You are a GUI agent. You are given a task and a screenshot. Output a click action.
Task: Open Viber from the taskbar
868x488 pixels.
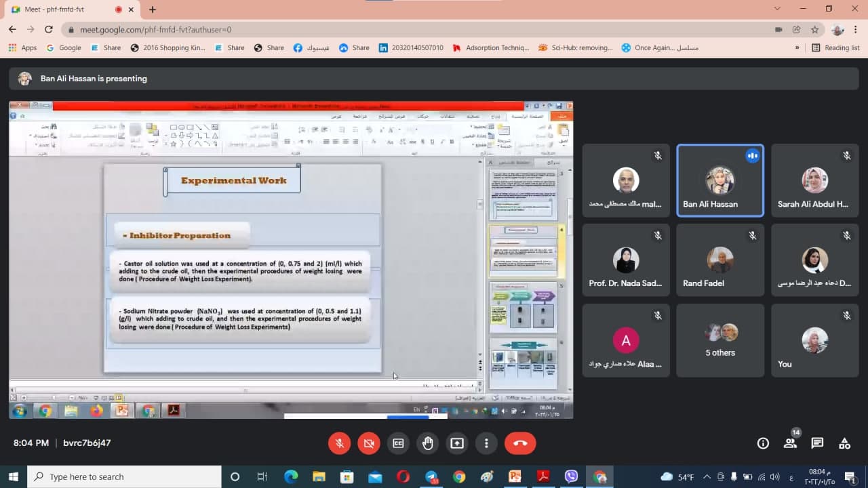571,476
